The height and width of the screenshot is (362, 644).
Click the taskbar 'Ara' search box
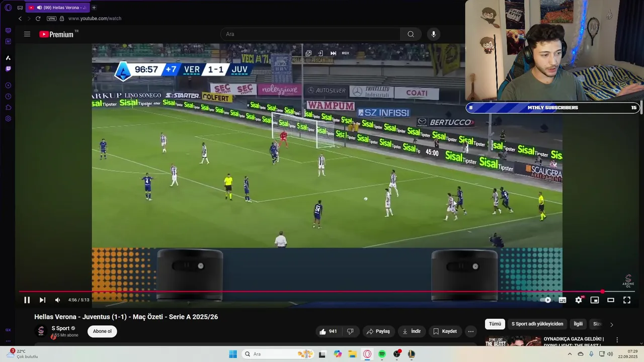pyautogui.click(x=278, y=354)
